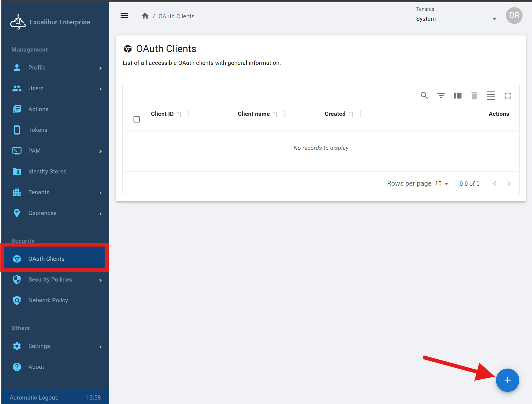
Task: Open the table filter icon
Action: [441, 96]
